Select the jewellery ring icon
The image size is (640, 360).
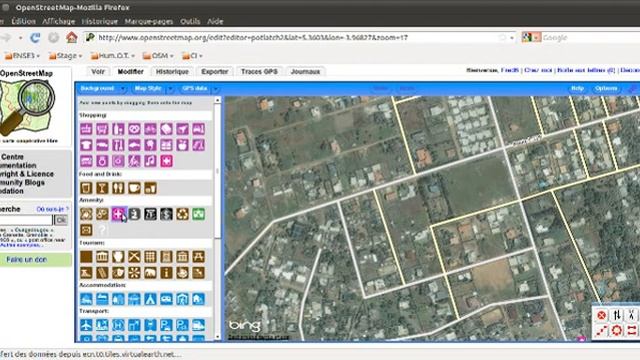(102, 161)
